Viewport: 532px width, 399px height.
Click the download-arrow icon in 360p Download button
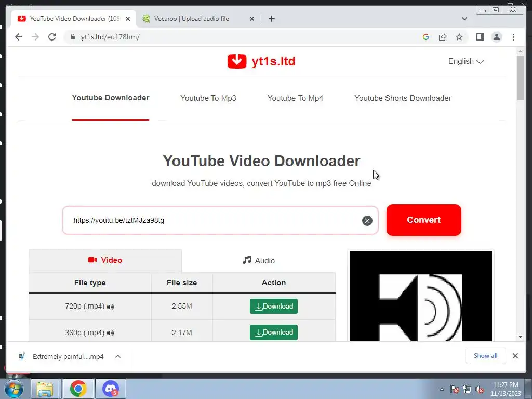coord(258,333)
